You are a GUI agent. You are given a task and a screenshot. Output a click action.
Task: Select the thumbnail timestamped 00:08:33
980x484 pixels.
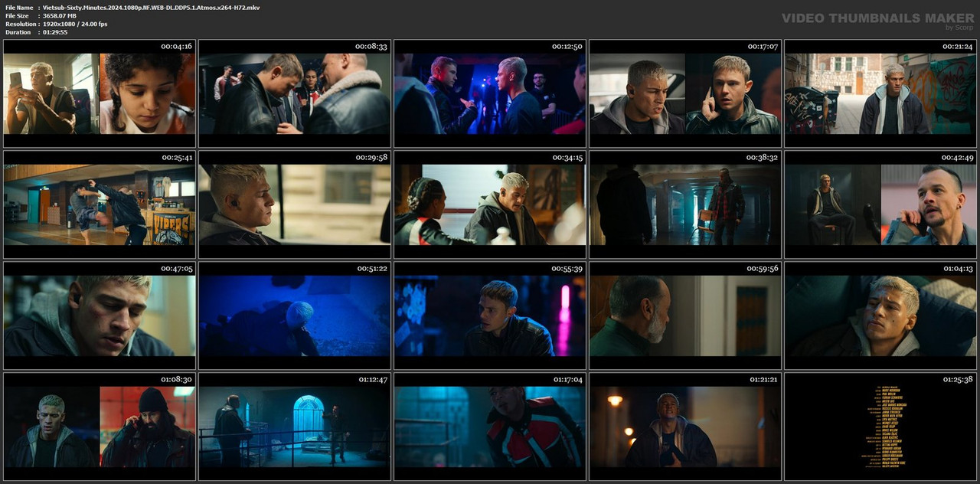pyautogui.click(x=295, y=93)
